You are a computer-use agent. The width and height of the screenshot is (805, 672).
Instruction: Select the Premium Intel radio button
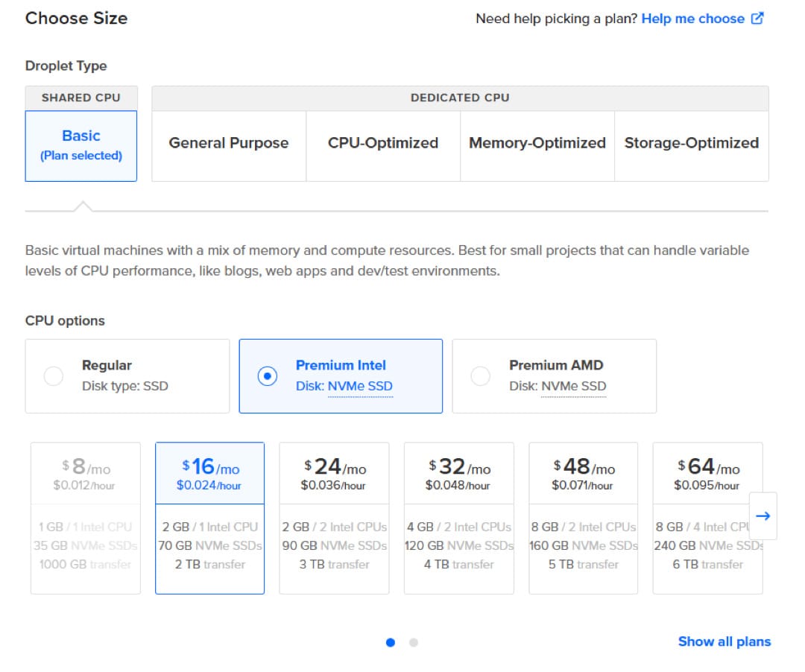click(267, 376)
